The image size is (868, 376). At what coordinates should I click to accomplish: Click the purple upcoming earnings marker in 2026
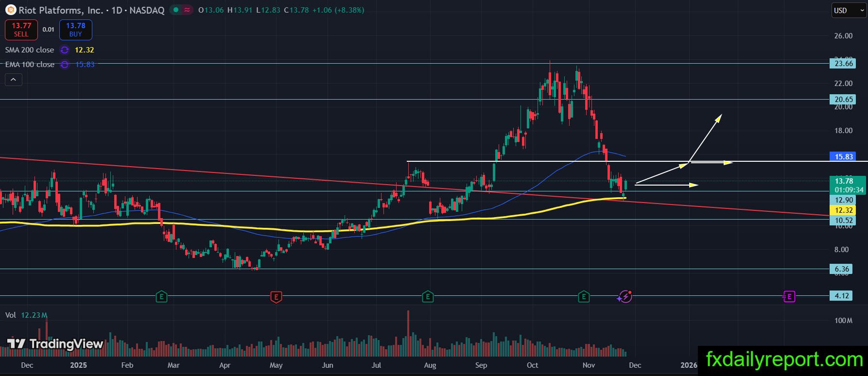(x=789, y=296)
